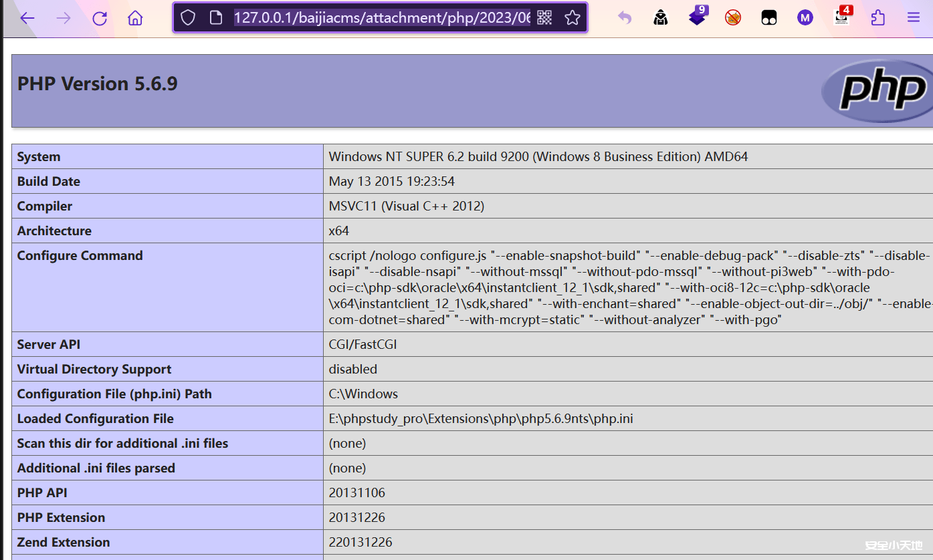Click the forward navigation arrow
The image size is (933, 560).
(64, 18)
